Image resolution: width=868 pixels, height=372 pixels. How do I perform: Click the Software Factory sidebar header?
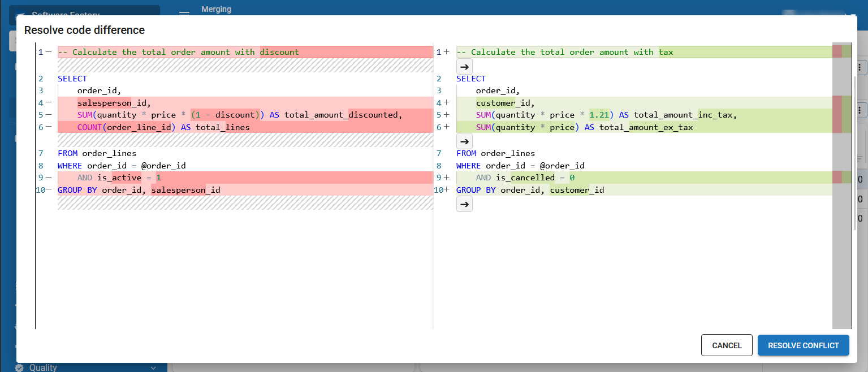coord(85,11)
